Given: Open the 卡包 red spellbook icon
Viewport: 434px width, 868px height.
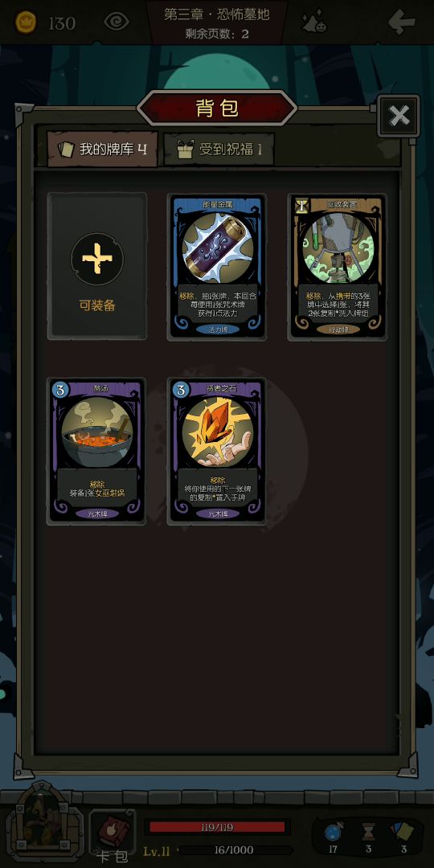Looking at the screenshot, I should [113, 832].
